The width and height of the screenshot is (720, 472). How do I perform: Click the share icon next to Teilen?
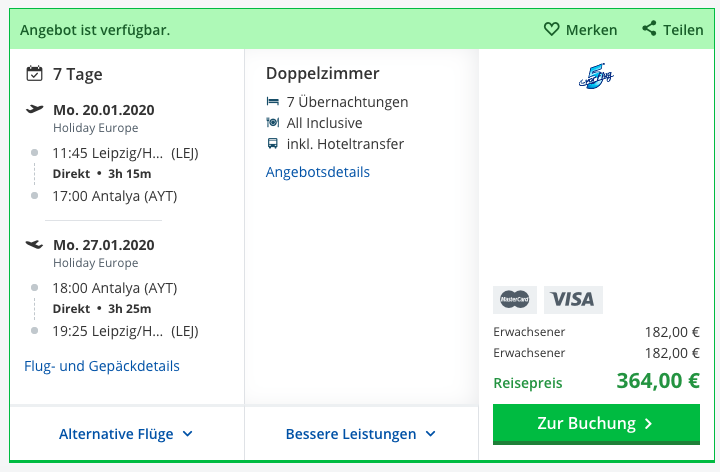649,28
